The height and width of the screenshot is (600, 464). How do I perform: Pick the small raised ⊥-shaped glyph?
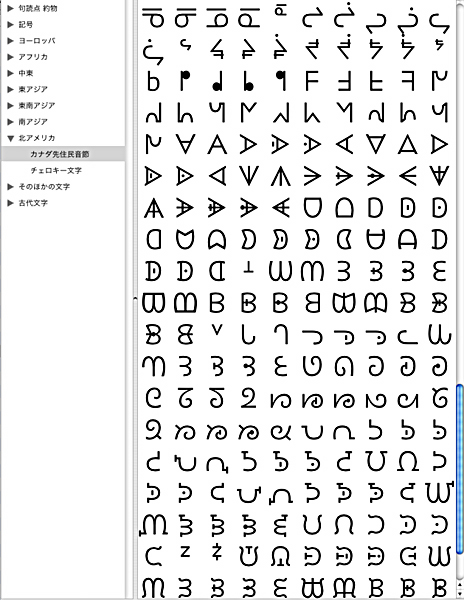click(249, 267)
